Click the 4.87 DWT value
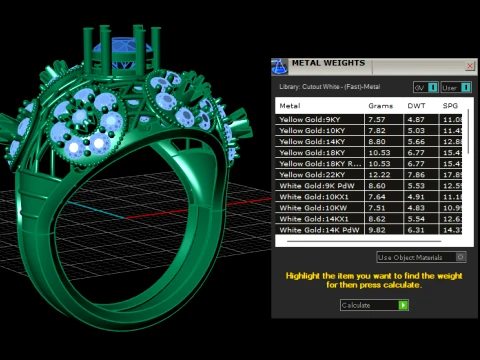The image size is (480, 360). coord(416,120)
